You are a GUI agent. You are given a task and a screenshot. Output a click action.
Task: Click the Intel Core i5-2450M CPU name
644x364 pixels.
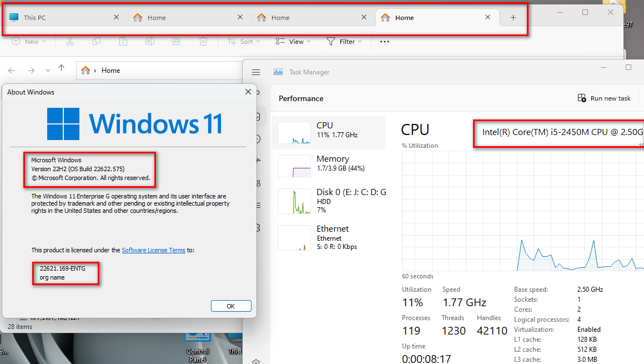point(563,132)
